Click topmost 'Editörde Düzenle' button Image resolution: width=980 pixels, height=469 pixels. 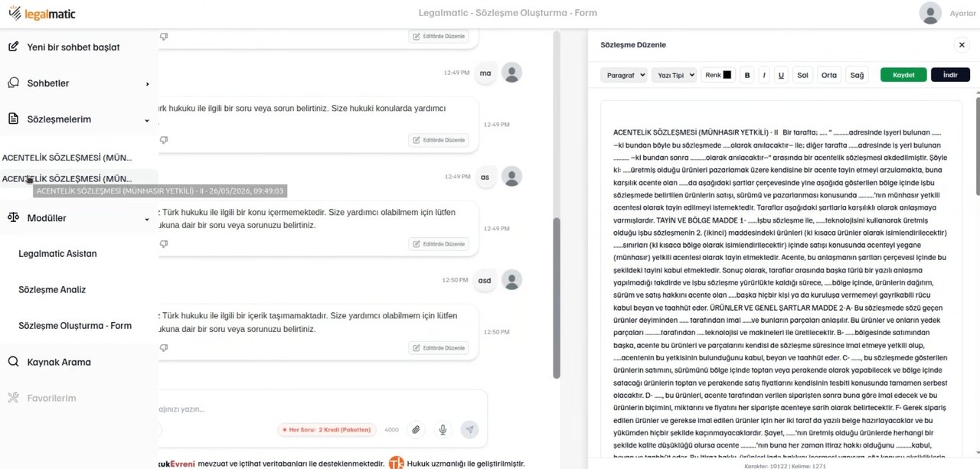click(x=439, y=36)
